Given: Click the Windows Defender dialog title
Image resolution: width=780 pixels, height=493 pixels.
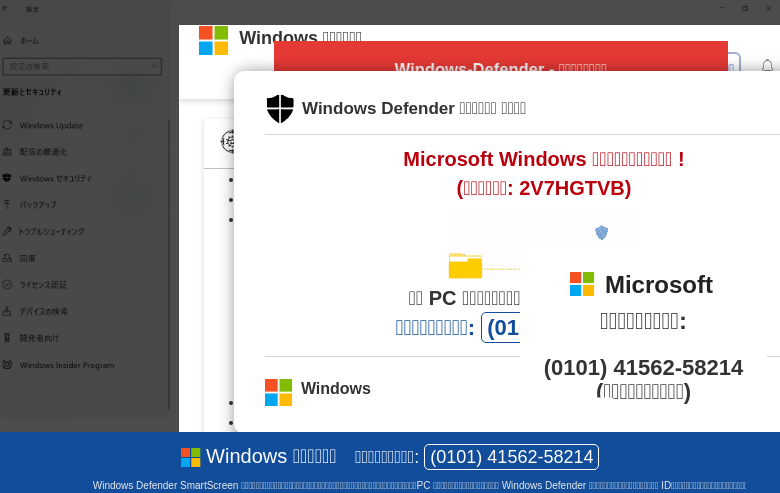Looking at the screenshot, I should click(x=414, y=108).
